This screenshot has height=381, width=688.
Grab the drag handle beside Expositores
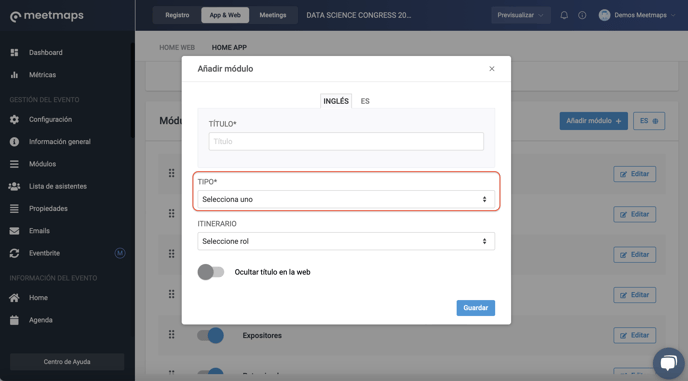click(x=172, y=335)
